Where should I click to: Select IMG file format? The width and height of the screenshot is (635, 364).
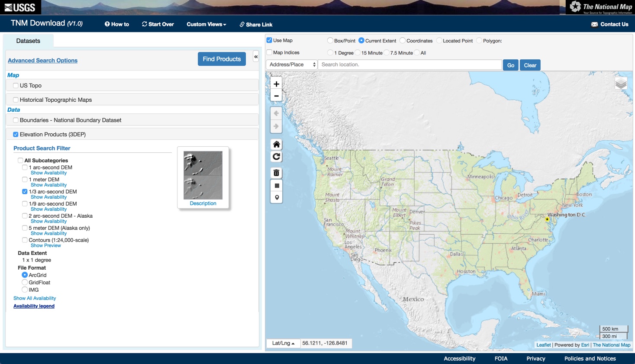(25, 290)
